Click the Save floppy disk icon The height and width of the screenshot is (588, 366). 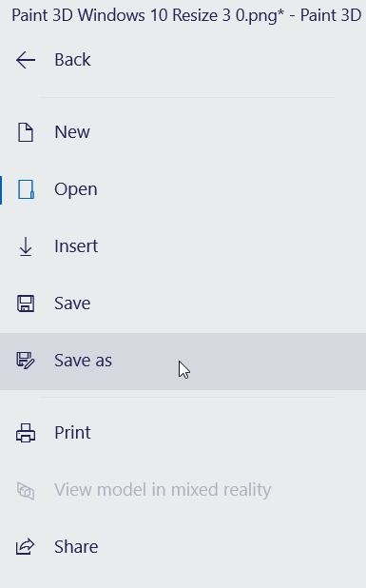point(26,304)
